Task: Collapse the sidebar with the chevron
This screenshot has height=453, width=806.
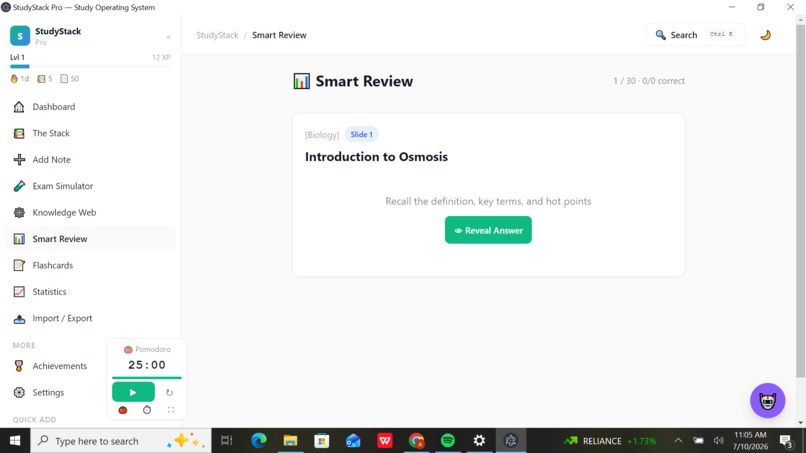Action: pos(169,37)
